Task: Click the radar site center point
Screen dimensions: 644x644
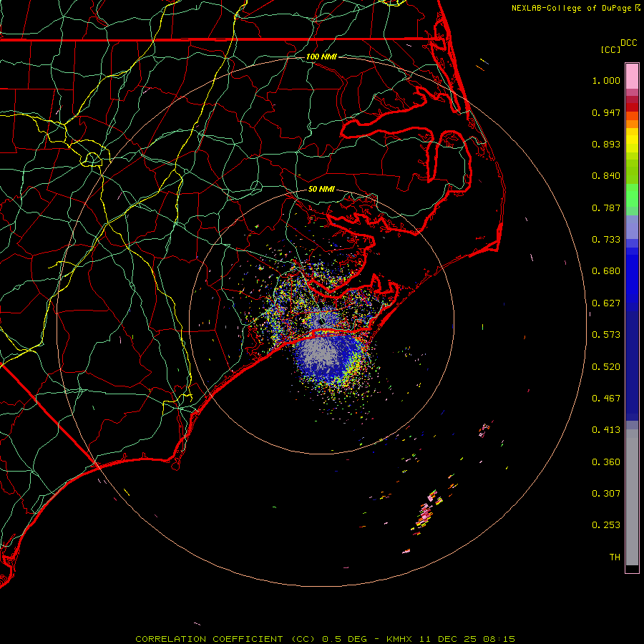Action: 321,321
